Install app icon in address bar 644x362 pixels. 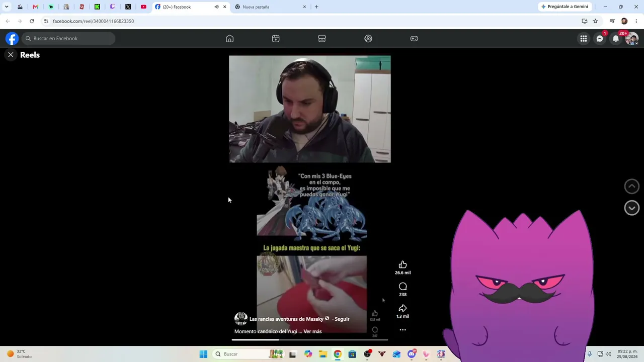click(x=584, y=21)
